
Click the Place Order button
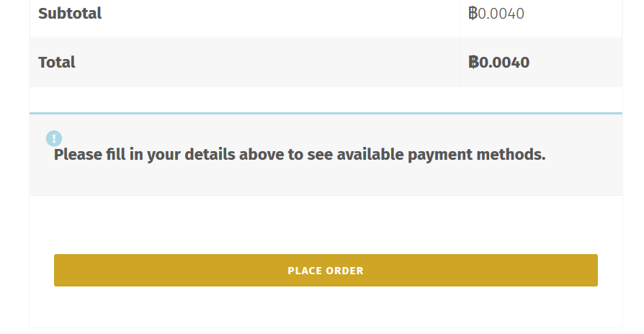tap(326, 271)
